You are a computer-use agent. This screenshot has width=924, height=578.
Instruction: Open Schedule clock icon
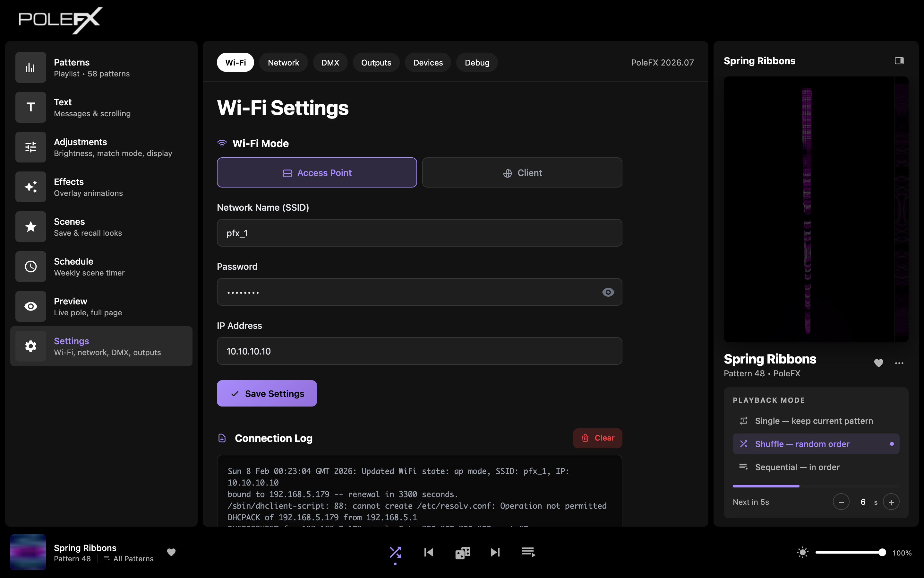tap(30, 267)
